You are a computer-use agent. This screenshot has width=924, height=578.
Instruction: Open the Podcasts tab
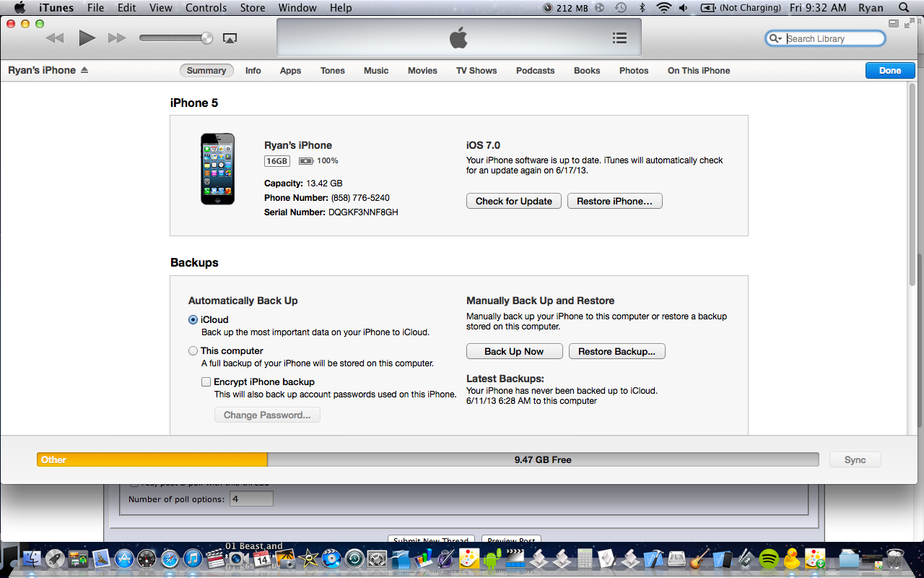536,71
